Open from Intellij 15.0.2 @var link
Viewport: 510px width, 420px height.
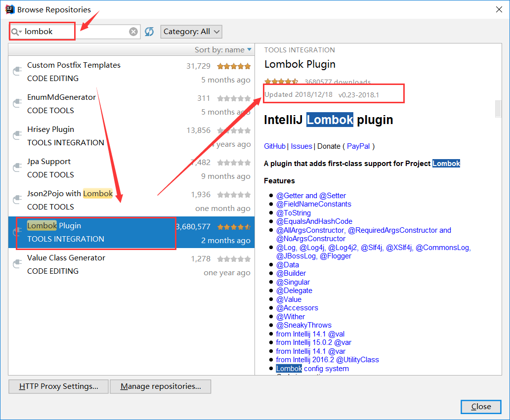[313, 342]
